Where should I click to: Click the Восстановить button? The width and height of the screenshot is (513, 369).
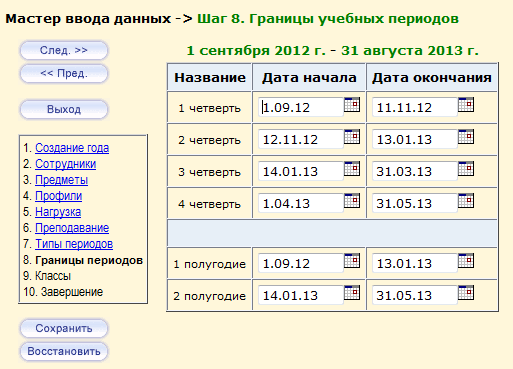[64, 351]
